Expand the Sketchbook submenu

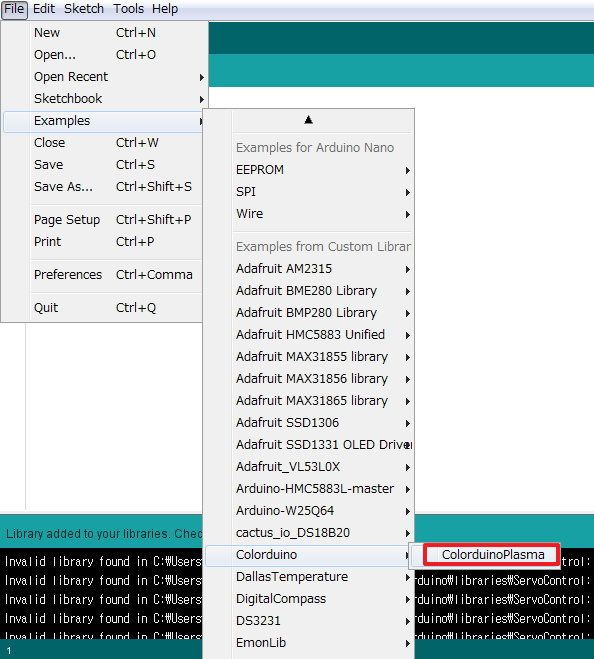pos(104,99)
